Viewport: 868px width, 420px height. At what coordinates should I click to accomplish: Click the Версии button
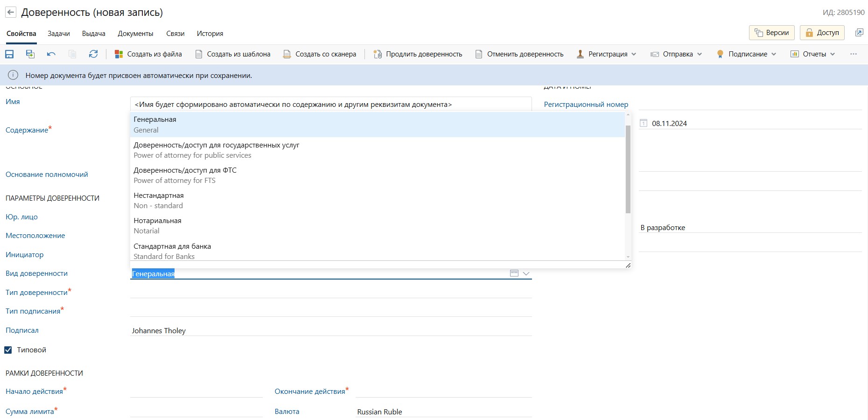coord(772,33)
